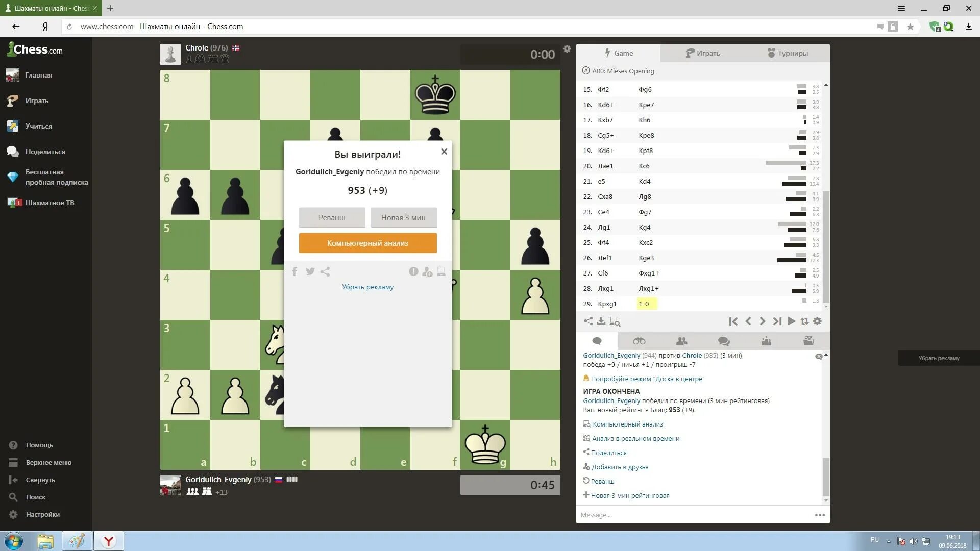This screenshot has height=551, width=980.
Task: Open the binoculars watch tab
Action: [x=639, y=341]
